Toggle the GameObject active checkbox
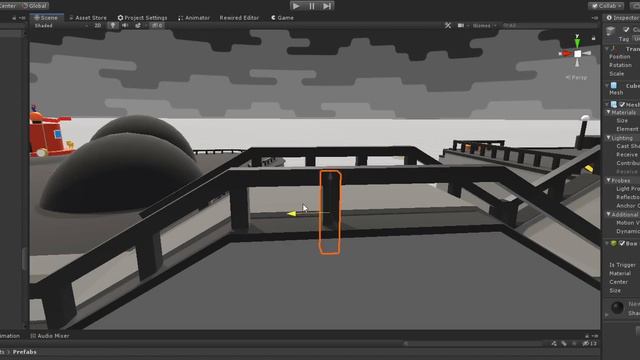 click(626, 29)
